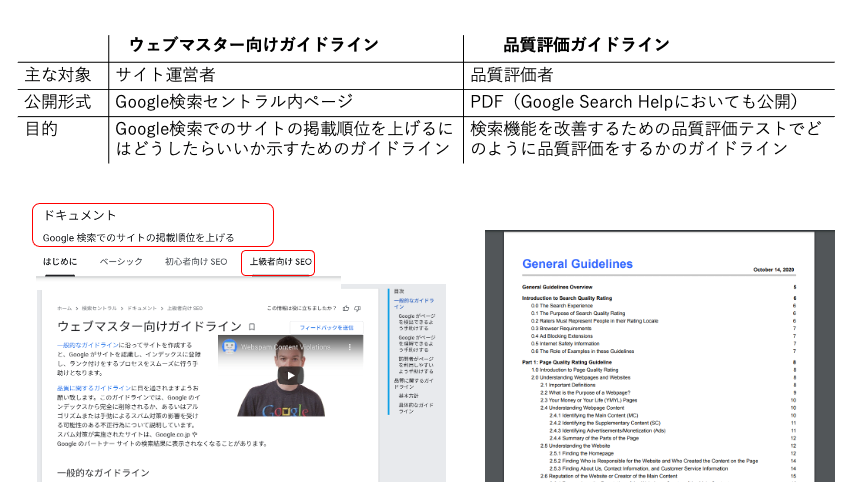Open 0.4 Ad Blocking Extensions entry
The image size is (855, 491).
562,336
